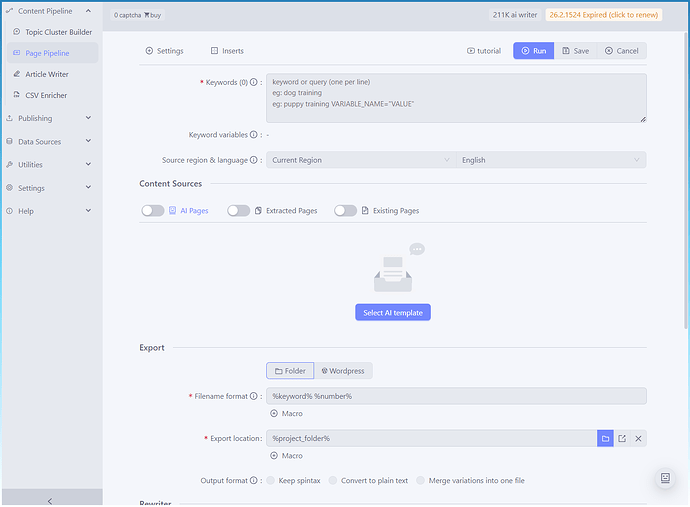This screenshot has height=507, width=690.
Task: Open the English language dropdown
Action: (550, 160)
